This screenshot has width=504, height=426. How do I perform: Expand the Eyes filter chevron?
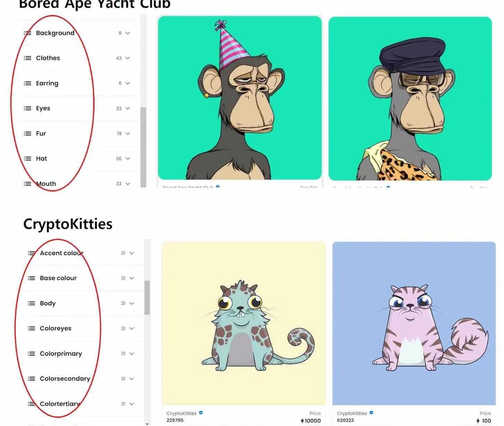tap(128, 108)
